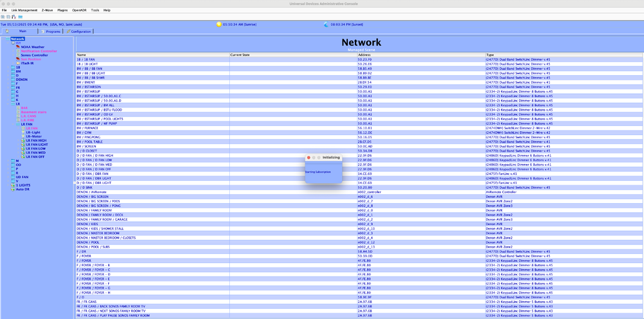Click the blue folder toolbar icon
The width and height of the screenshot is (644, 319).
[x=20, y=17]
